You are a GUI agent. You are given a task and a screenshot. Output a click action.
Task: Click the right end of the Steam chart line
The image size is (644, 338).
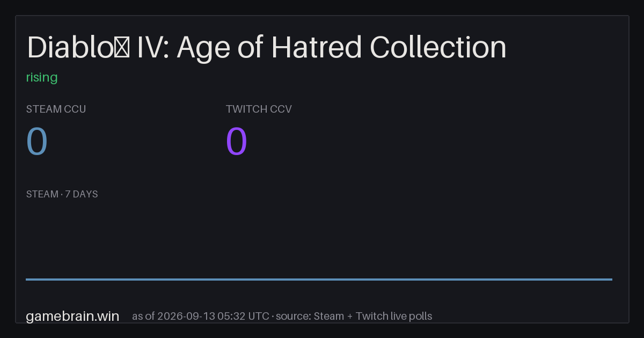coord(611,279)
